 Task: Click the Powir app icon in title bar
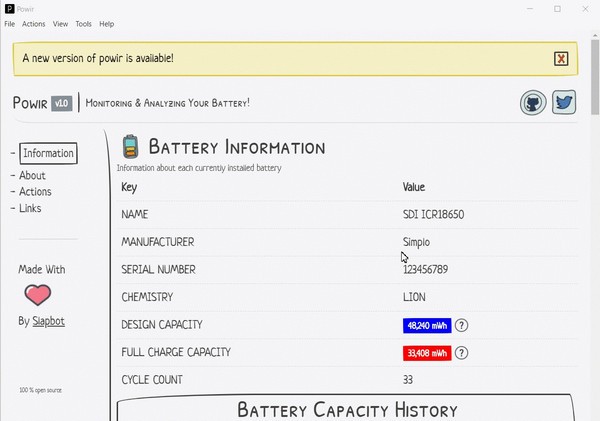[x=9, y=8]
